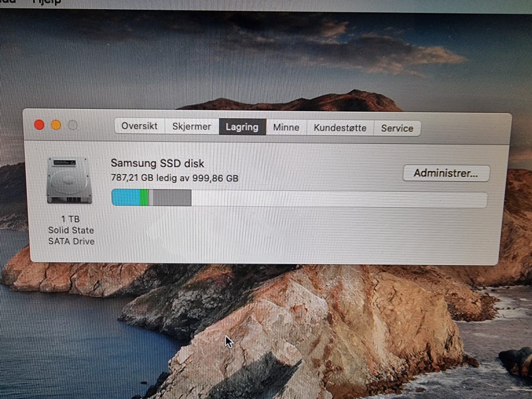Switch to the Service tab
The width and height of the screenshot is (532, 399).
(x=397, y=128)
